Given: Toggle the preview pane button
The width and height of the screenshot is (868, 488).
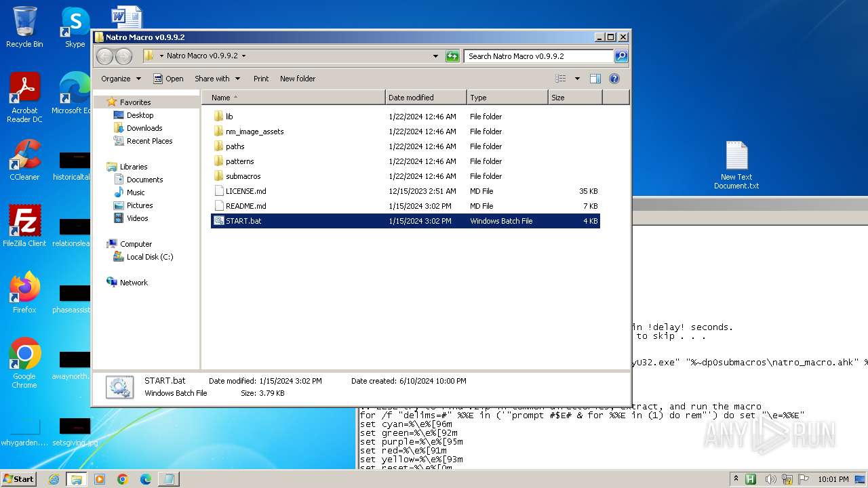Looking at the screenshot, I should (595, 79).
